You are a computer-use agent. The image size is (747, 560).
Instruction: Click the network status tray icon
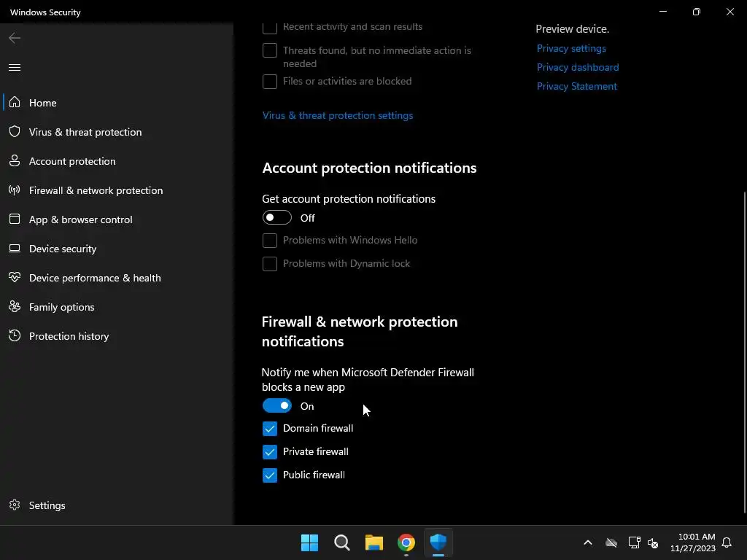[634, 542]
